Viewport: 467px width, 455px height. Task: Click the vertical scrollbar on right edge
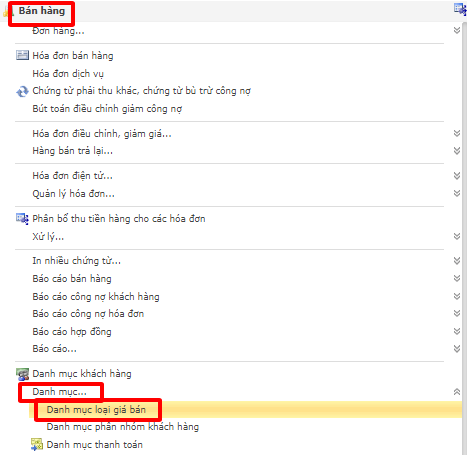tap(464, 238)
